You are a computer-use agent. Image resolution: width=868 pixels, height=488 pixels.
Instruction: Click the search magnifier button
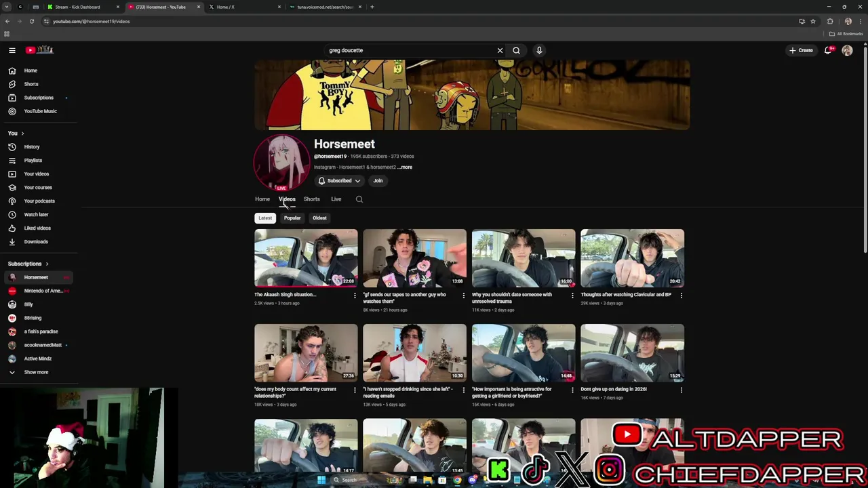(516, 50)
